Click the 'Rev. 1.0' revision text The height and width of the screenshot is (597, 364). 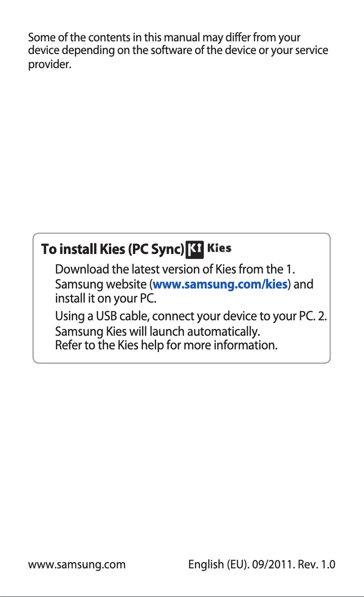pos(315,565)
